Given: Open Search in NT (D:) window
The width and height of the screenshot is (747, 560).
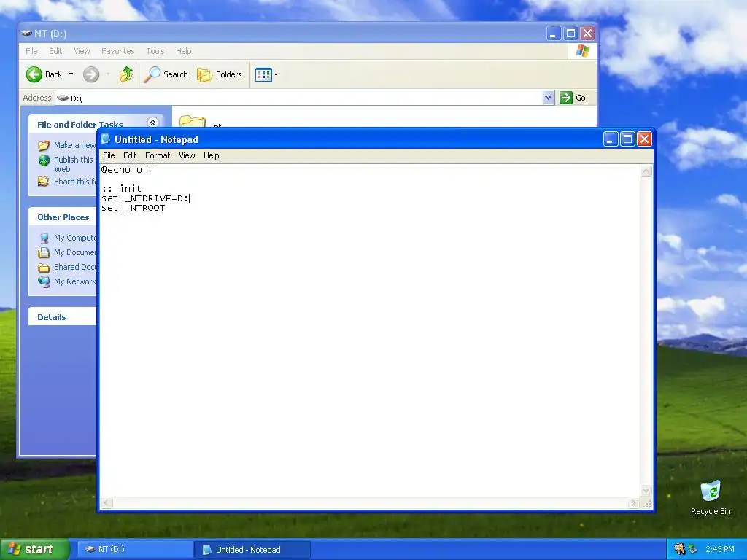Looking at the screenshot, I should click(166, 74).
